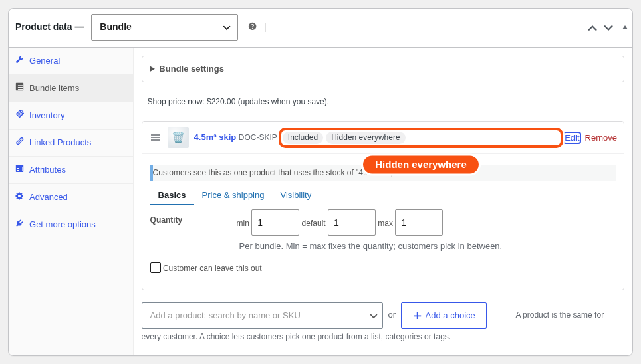Focus the default quantity field

352,223
